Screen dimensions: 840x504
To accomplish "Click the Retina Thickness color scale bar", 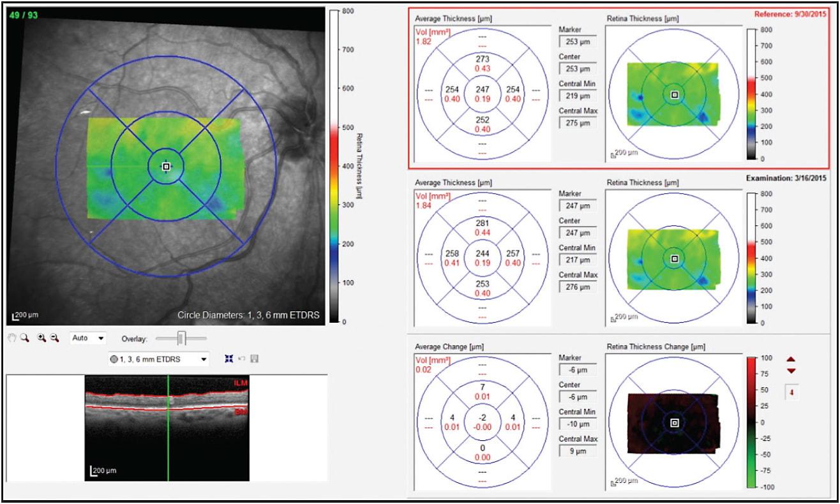I will [x=334, y=166].
